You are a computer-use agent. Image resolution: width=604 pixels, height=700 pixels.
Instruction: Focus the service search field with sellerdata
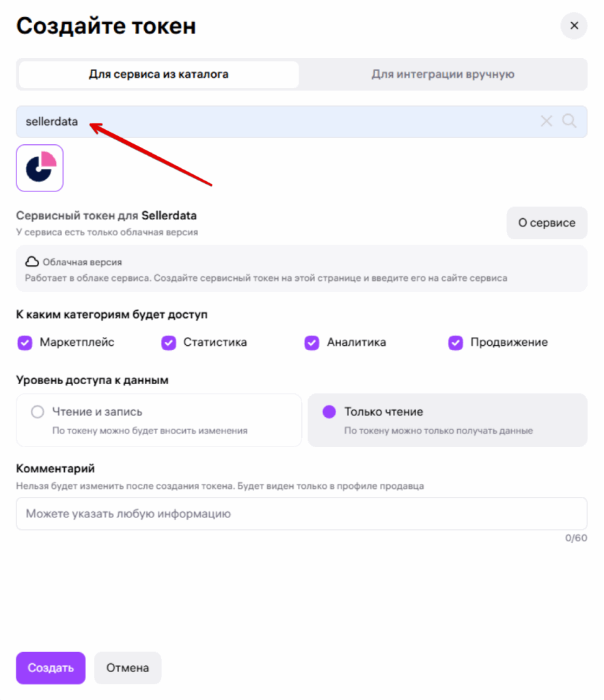pos(273,122)
